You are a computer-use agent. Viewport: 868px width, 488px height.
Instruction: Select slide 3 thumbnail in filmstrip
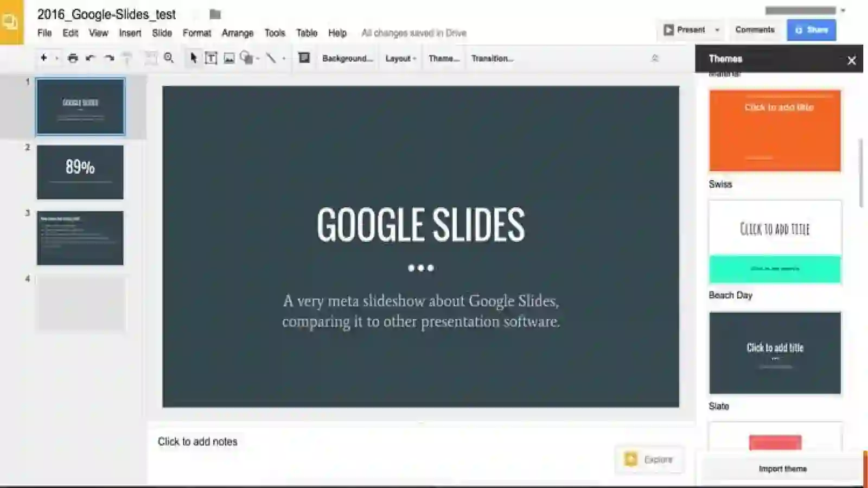click(80, 238)
